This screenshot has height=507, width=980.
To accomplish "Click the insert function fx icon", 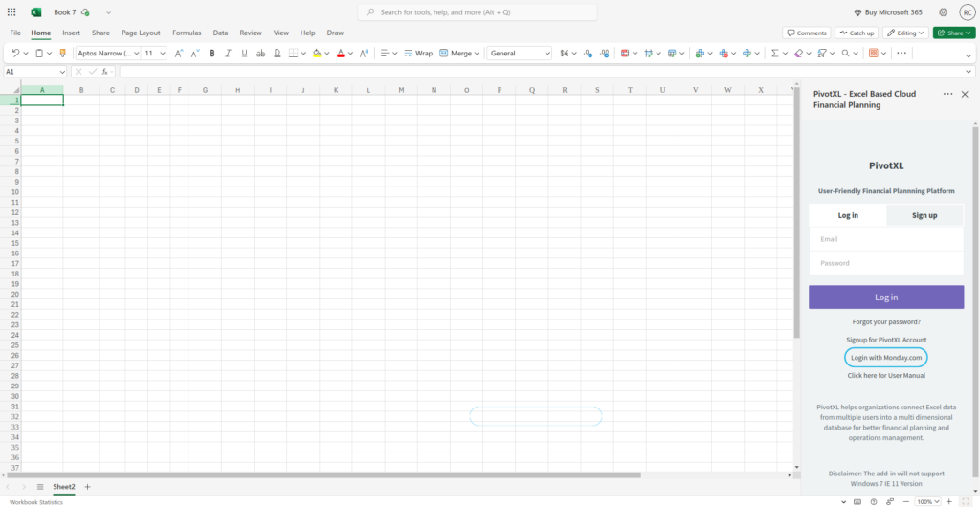I will [106, 72].
